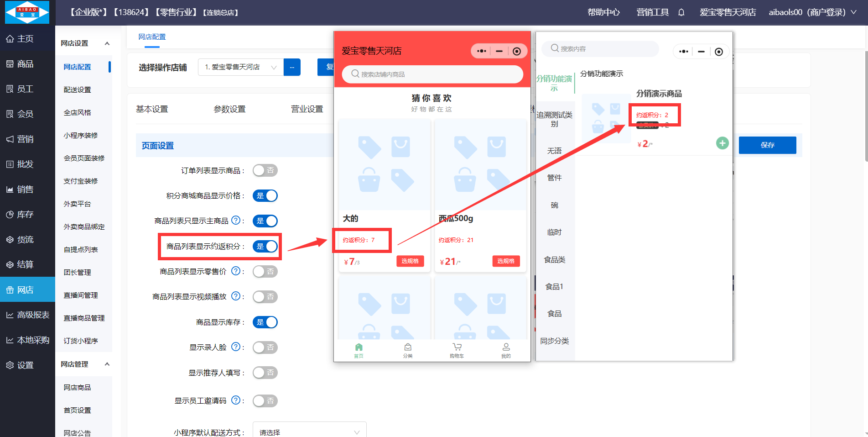Click help icon beside 显示录人脸
The width and height of the screenshot is (868, 437).
[x=236, y=347]
